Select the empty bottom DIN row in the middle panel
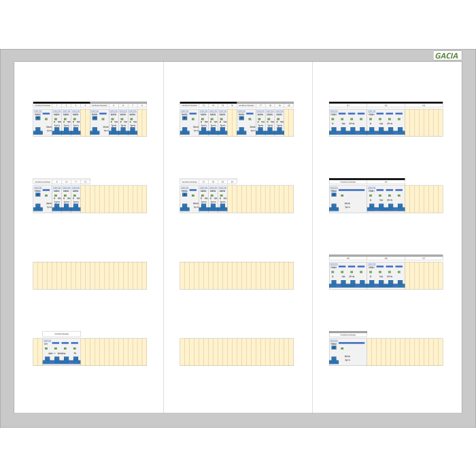The image size is (476, 476). click(237, 352)
